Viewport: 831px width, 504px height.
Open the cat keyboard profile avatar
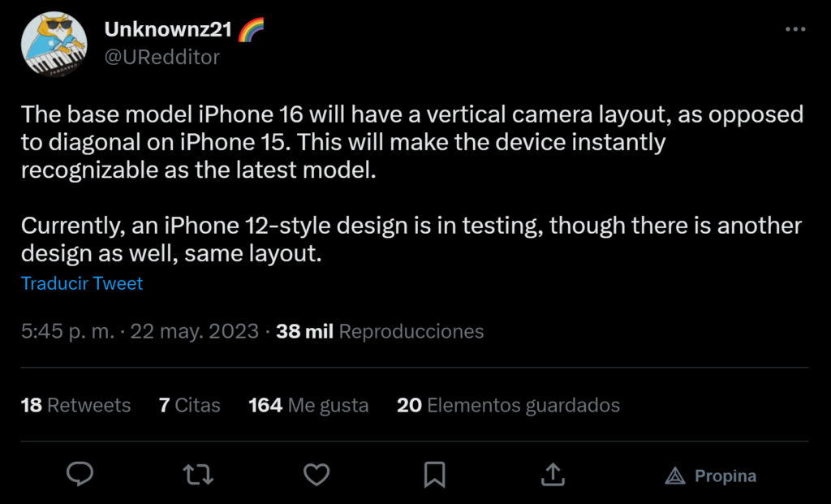(x=54, y=44)
